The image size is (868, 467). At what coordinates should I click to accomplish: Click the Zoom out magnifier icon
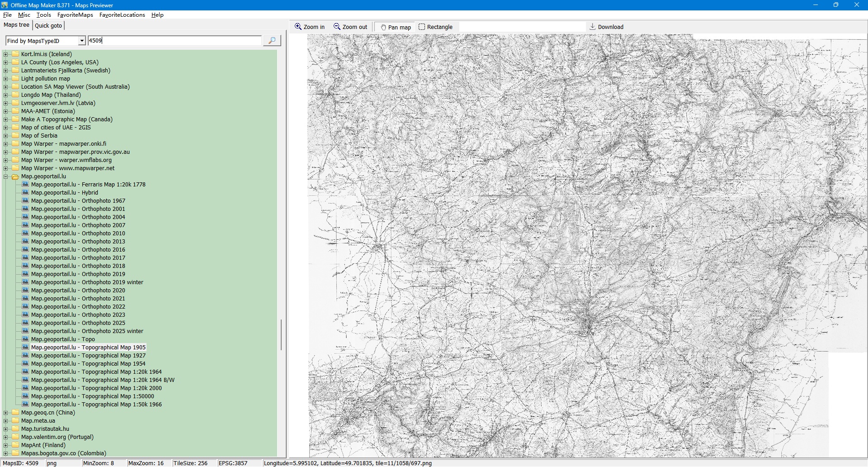coord(337,27)
